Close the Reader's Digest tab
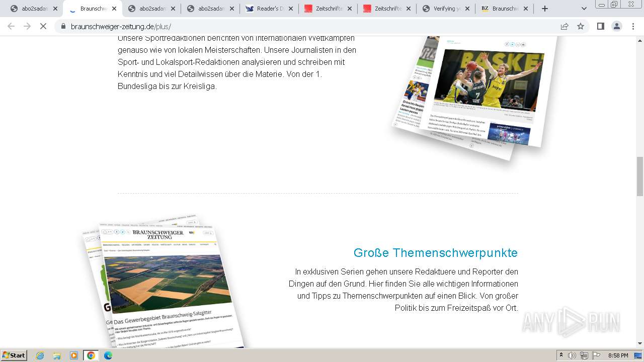 click(291, 9)
